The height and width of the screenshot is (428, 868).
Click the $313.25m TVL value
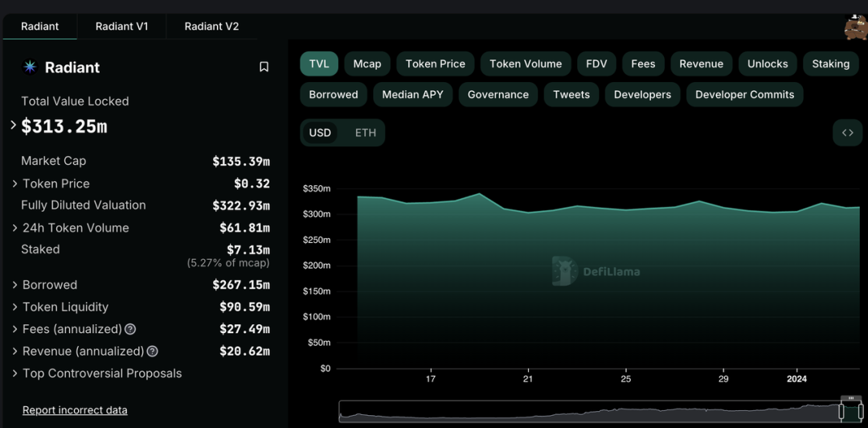(64, 126)
